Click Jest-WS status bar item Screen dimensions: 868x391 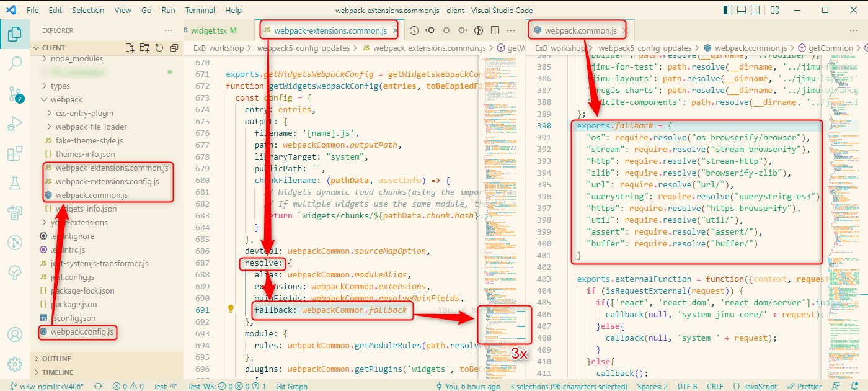226,386
